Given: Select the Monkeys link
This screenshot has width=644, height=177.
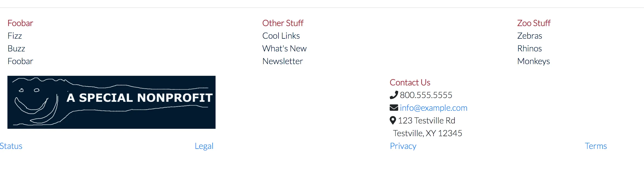Looking at the screenshot, I should coord(534,61).
